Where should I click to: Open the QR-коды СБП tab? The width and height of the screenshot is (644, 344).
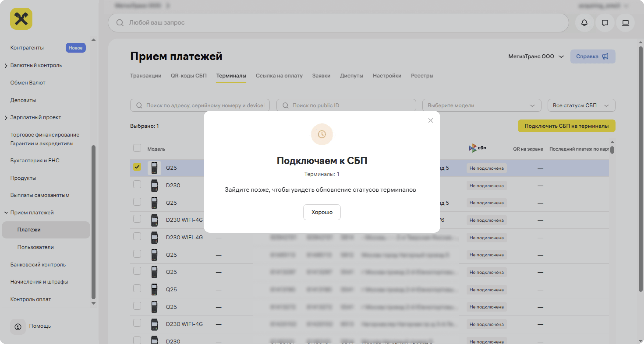click(188, 76)
